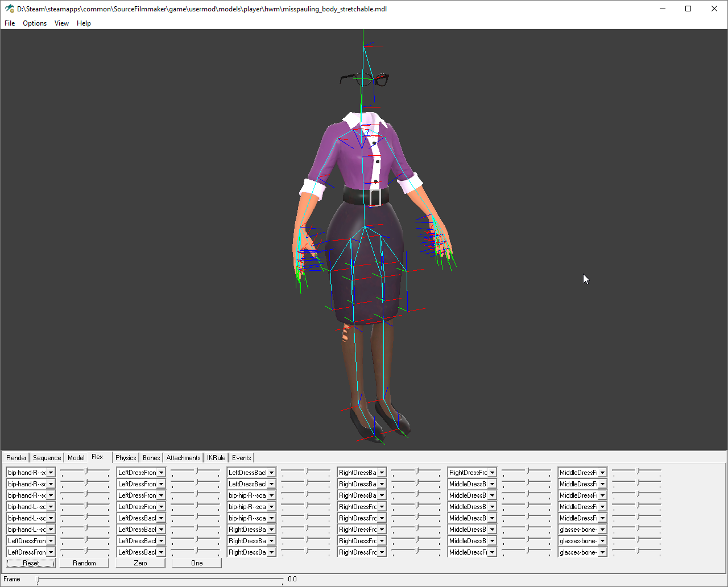Click the One button
728x587 pixels.
point(197,563)
